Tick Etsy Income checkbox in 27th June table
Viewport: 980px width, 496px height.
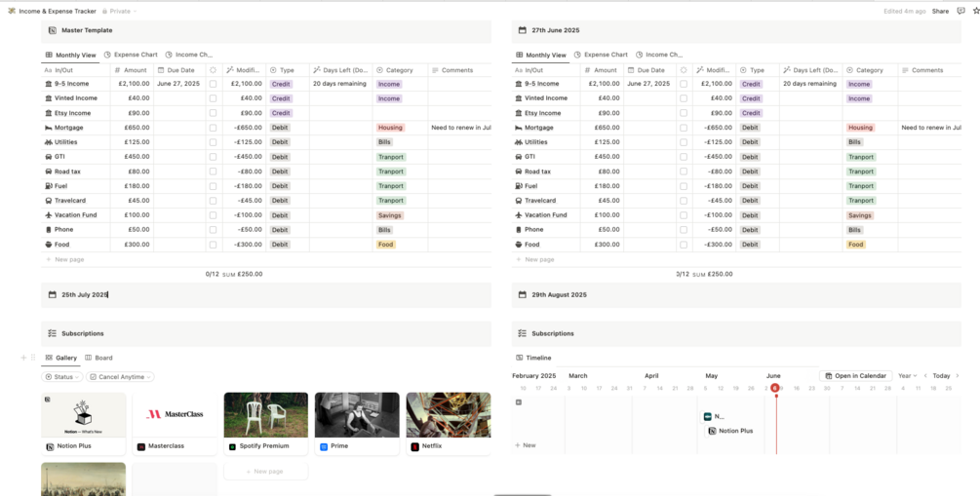[684, 113]
